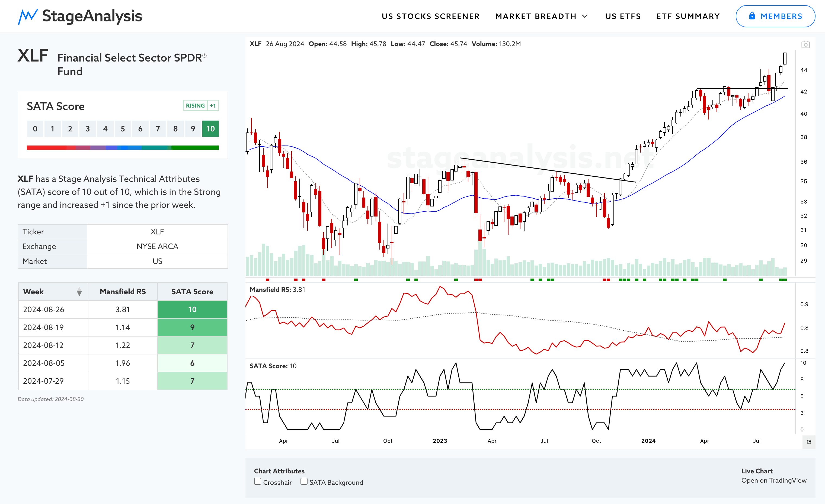Click the 2023 label on time axis

pos(440,441)
